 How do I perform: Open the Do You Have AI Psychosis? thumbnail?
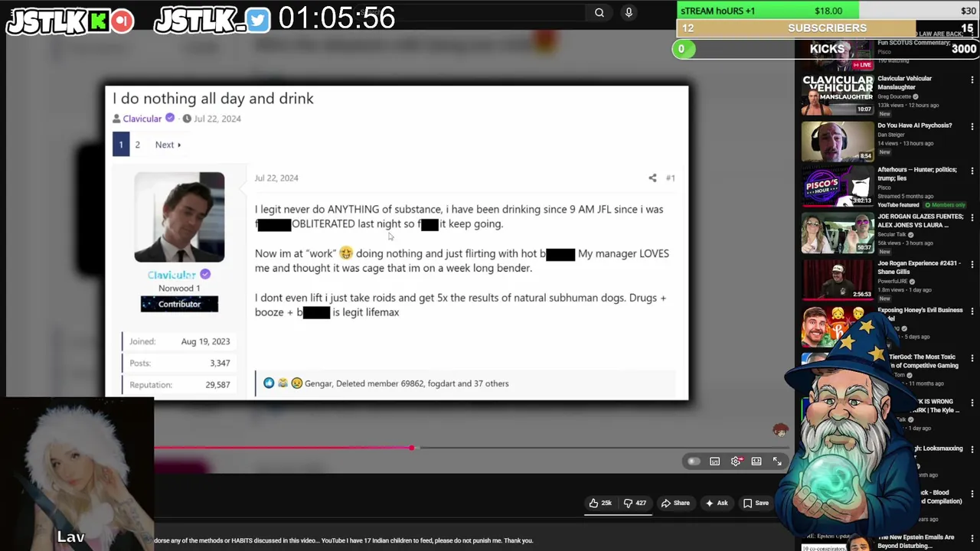[838, 141]
